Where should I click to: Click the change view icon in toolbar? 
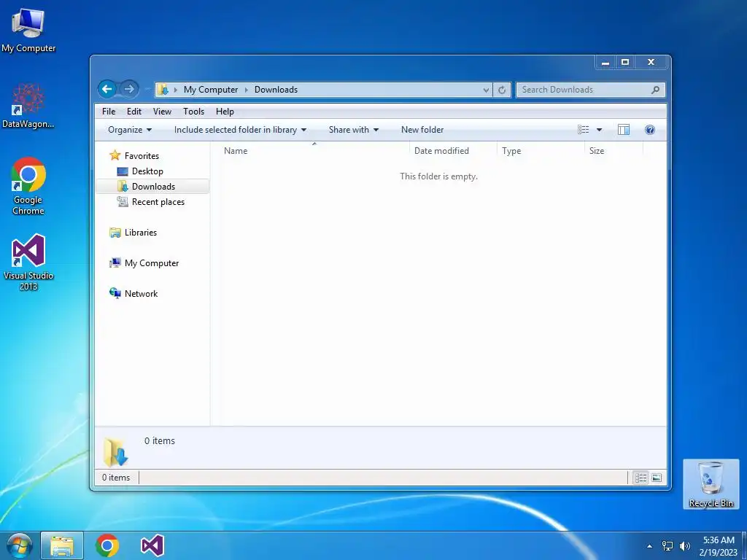tap(583, 130)
